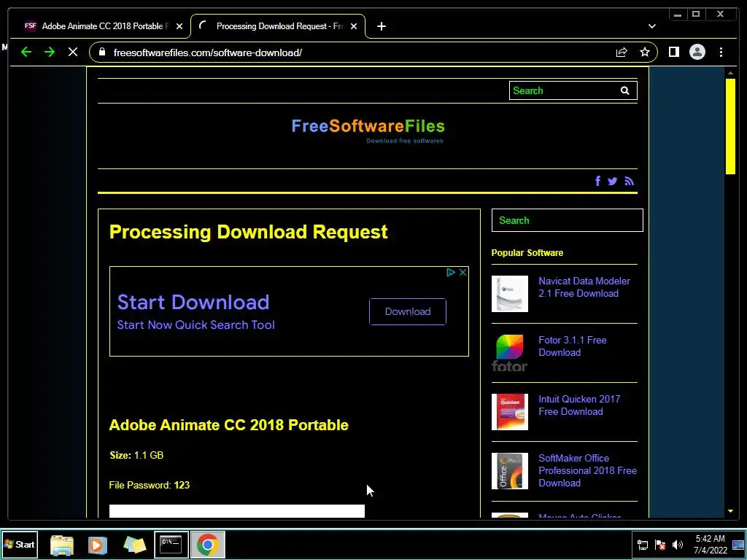Open the Twitter icon link
The width and height of the screenshot is (747, 560).
coord(613,181)
